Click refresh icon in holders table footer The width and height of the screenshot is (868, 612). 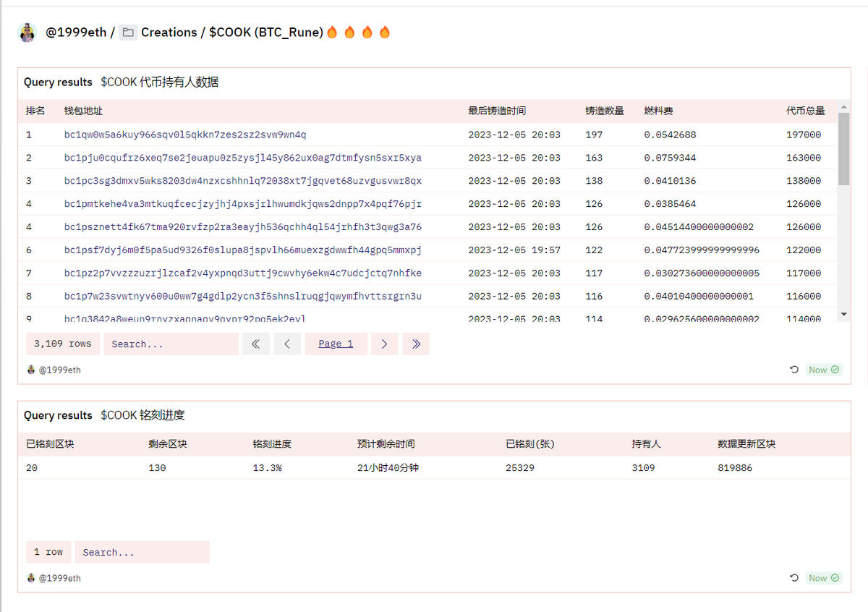[794, 370]
